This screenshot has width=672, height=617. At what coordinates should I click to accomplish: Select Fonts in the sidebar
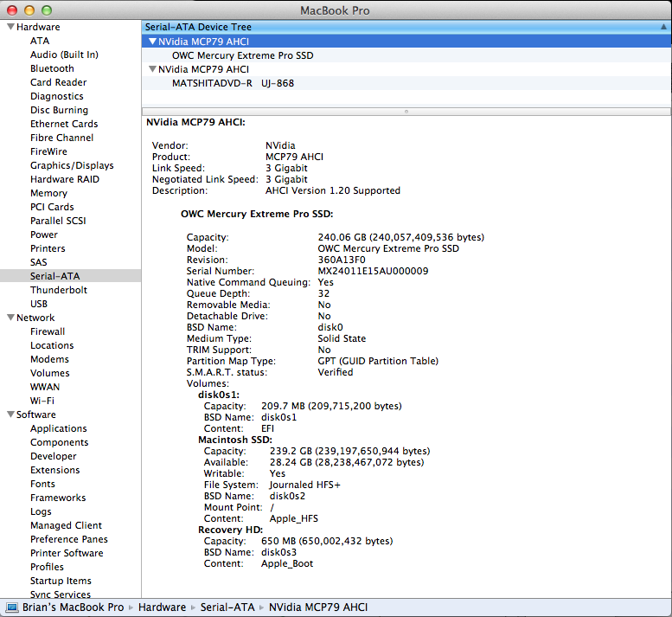coord(42,484)
